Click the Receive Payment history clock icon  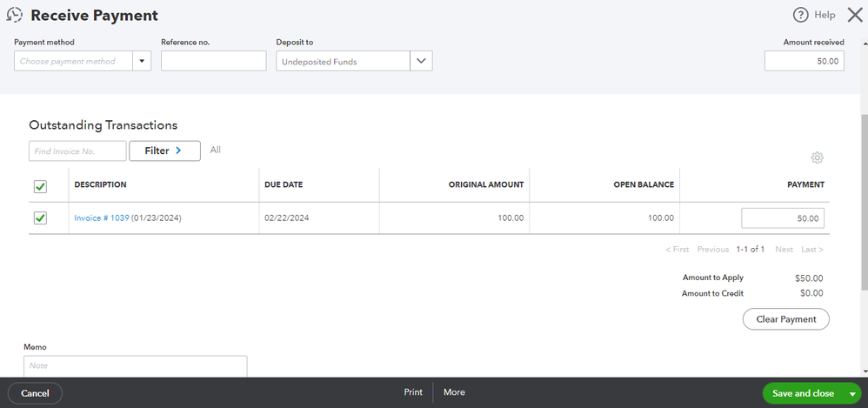[x=14, y=15]
